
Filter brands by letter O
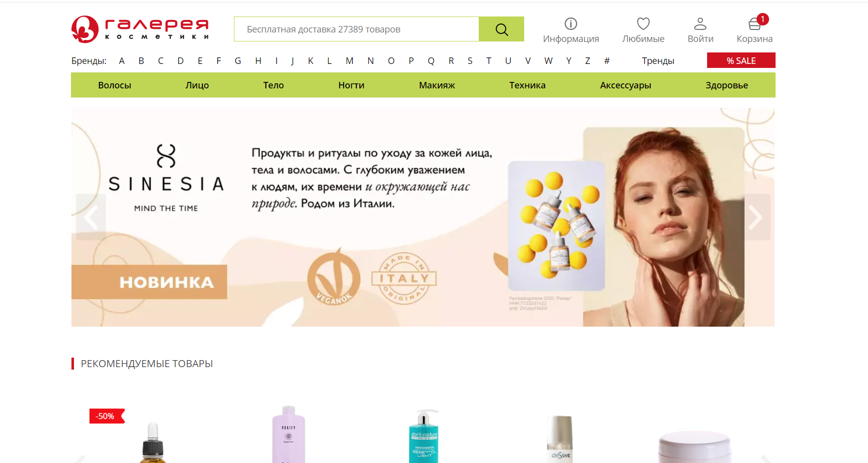[x=391, y=60]
